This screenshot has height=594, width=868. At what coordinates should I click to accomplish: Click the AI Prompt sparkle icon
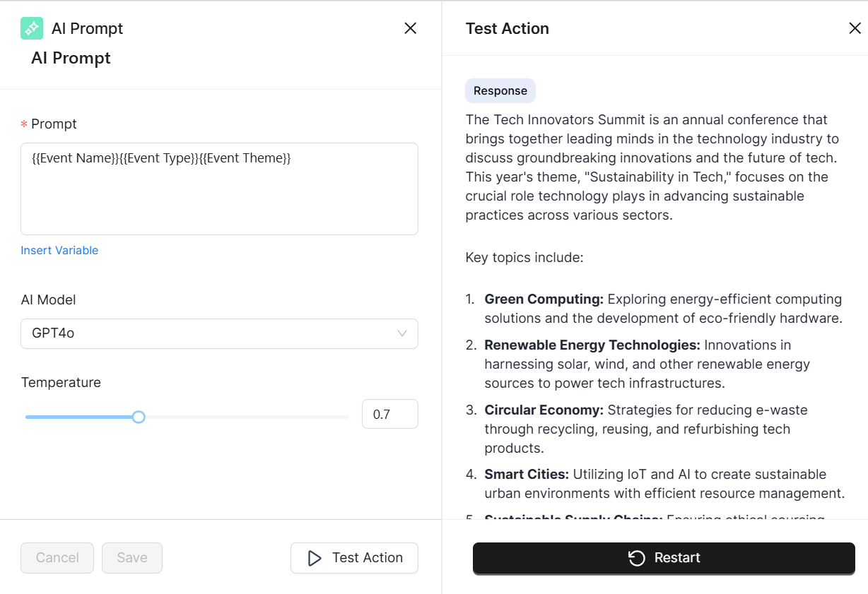[32, 28]
